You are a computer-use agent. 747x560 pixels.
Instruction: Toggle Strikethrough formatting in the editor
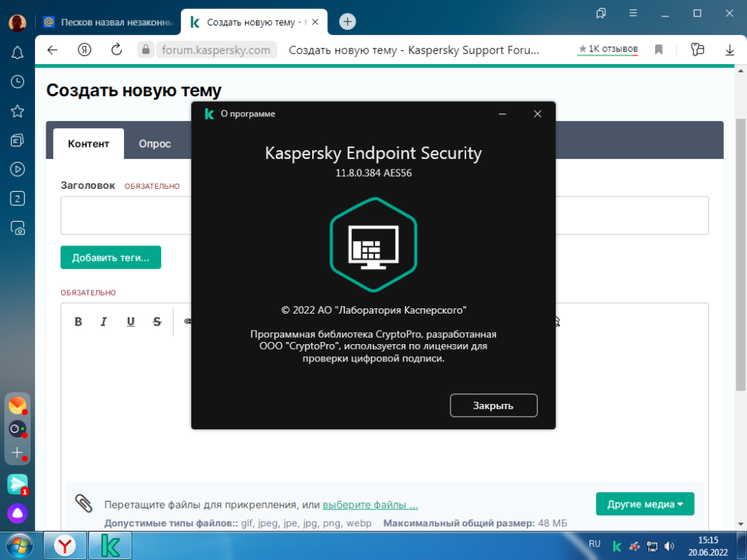click(157, 322)
